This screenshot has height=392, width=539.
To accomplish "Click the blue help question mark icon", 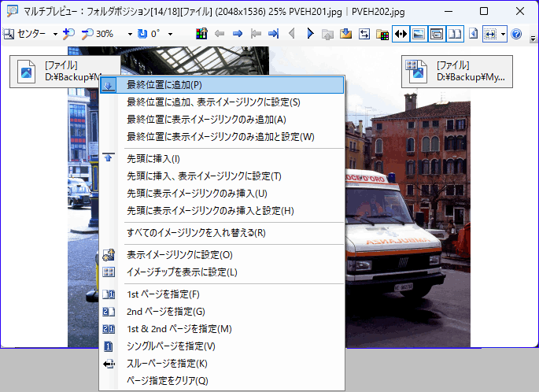I will (516, 34).
